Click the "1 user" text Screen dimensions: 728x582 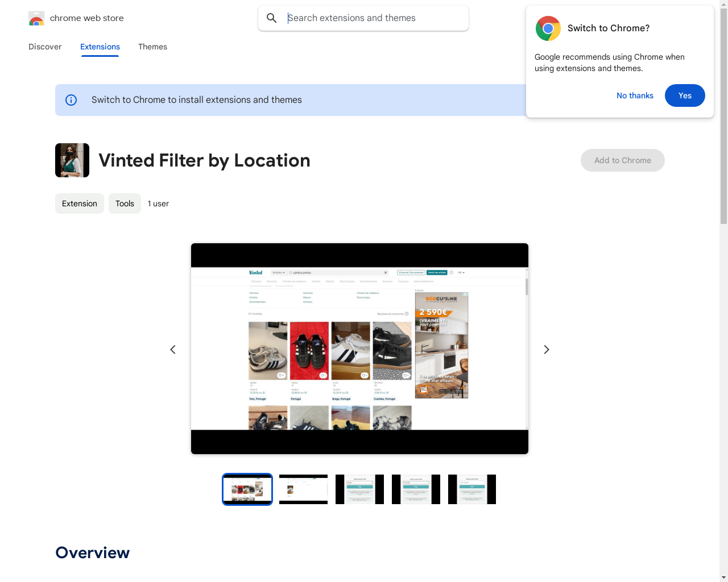click(158, 203)
